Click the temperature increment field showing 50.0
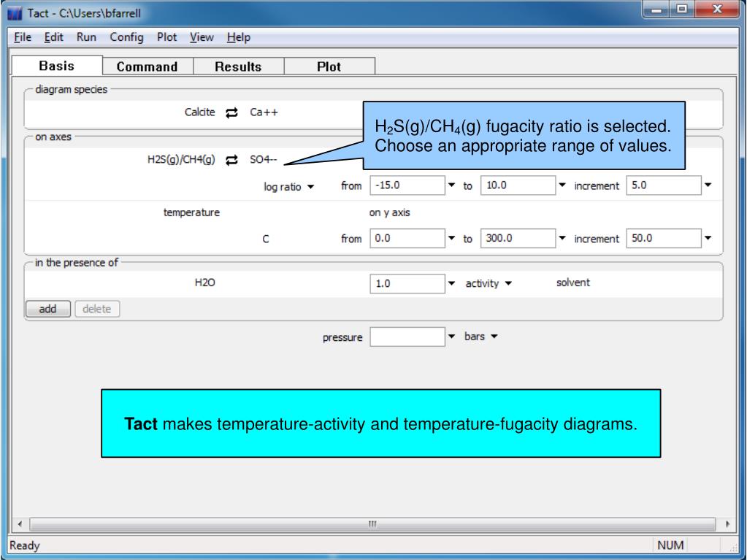Viewport: 747px width, 560px height. [x=664, y=238]
